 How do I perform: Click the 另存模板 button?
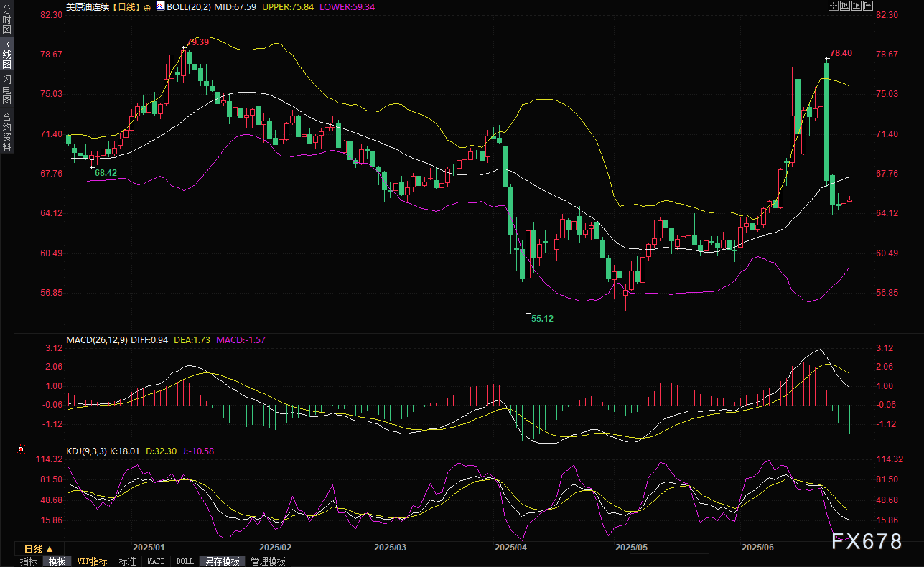tap(222, 561)
